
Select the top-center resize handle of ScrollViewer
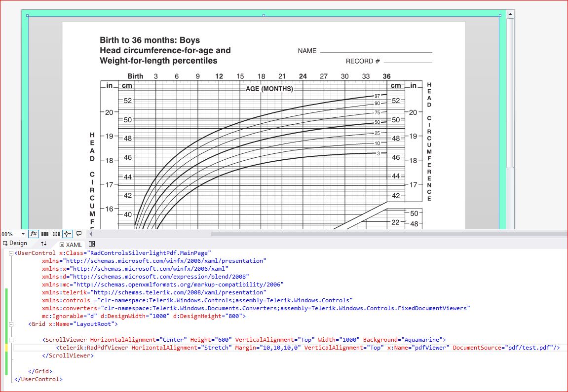(264, 16)
